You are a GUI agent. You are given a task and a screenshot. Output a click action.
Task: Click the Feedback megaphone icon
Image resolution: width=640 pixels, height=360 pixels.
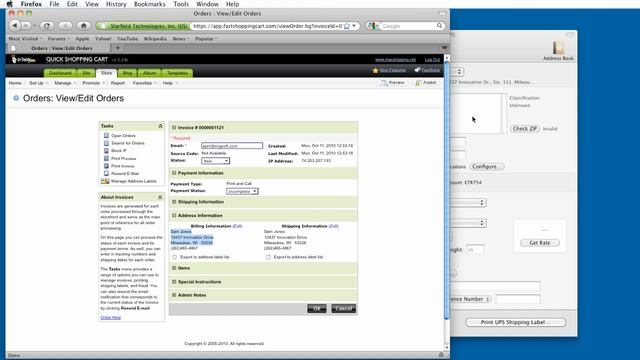pos(417,70)
